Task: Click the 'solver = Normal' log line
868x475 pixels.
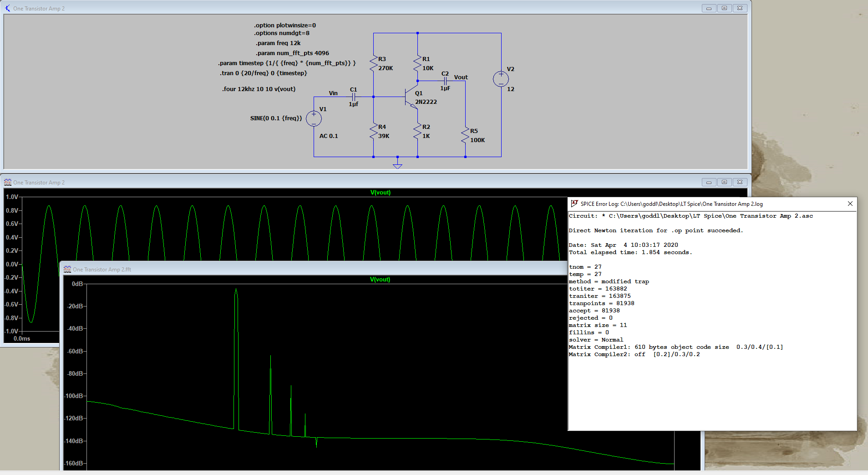Action: point(596,340)
